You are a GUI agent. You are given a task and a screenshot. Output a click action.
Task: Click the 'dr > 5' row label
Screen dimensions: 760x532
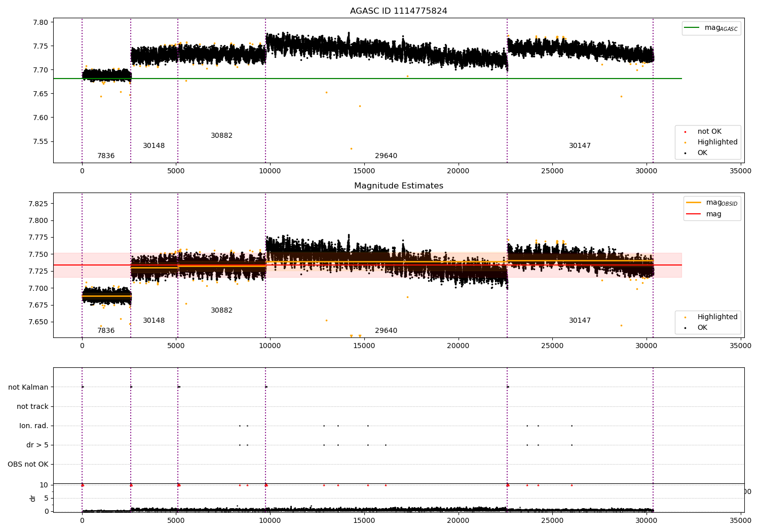click(37, 445)
